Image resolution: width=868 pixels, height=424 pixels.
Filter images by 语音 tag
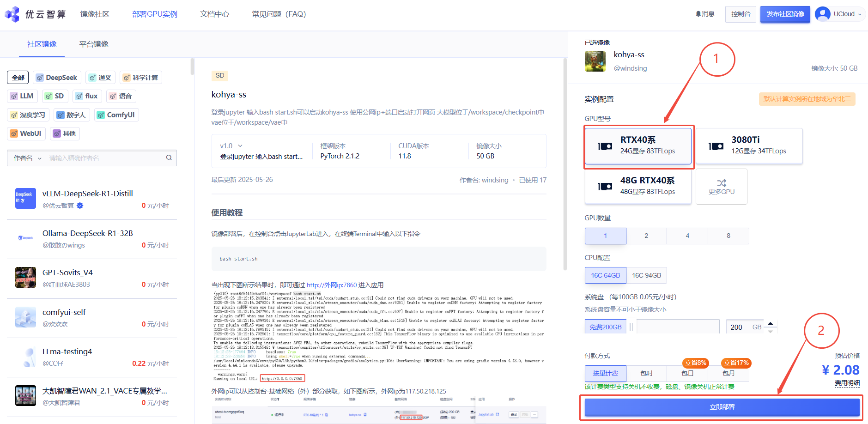click(121, 96)
